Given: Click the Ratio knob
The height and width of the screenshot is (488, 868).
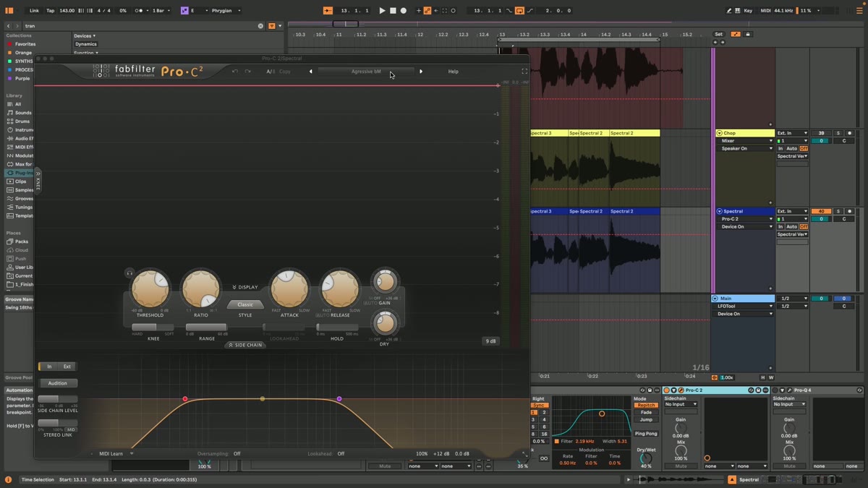Looking at the screenshot, I should tap(201, 288).
